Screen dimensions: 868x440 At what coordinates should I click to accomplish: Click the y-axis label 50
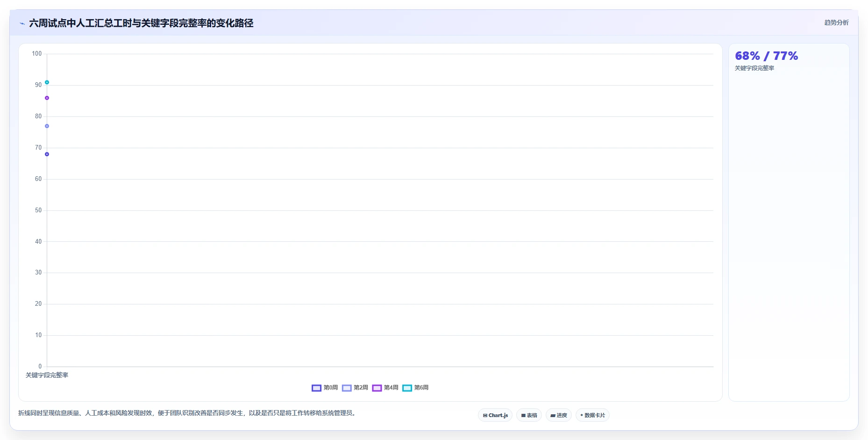[x=38, y=210]
